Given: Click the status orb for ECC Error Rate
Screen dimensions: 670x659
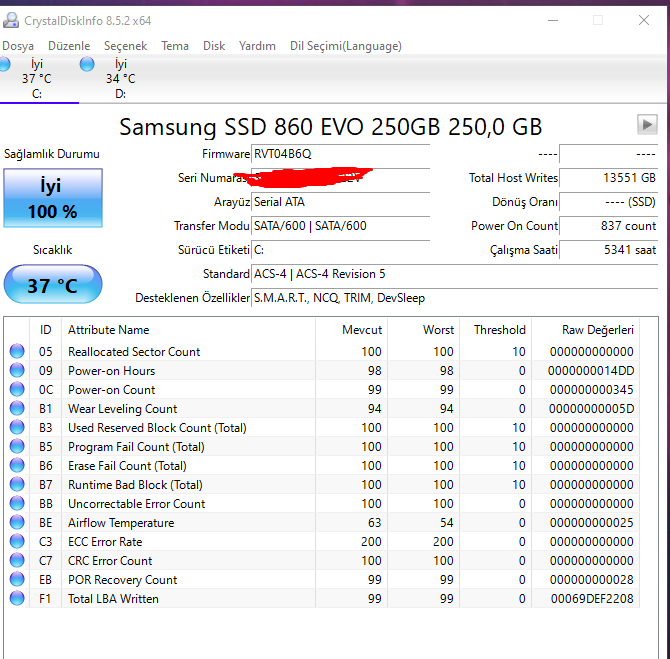Looking at the screenshot, I should [17, 541].
